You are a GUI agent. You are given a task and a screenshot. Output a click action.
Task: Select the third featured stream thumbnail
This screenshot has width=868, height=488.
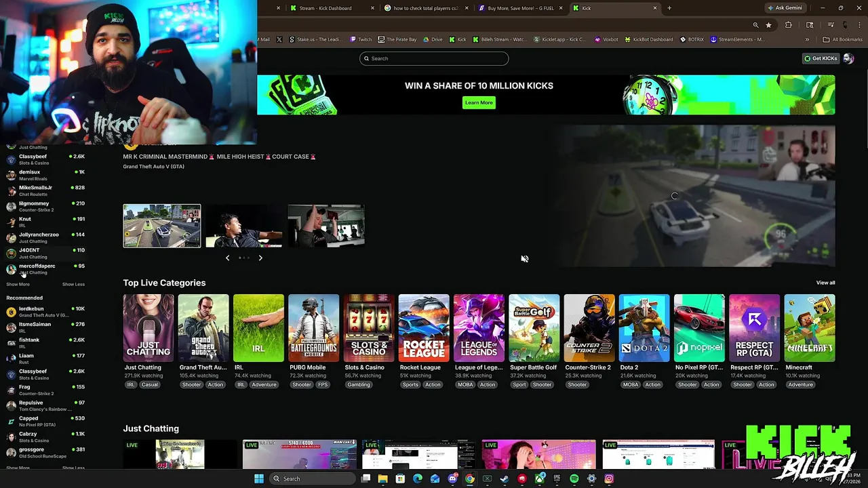(326, 226)
